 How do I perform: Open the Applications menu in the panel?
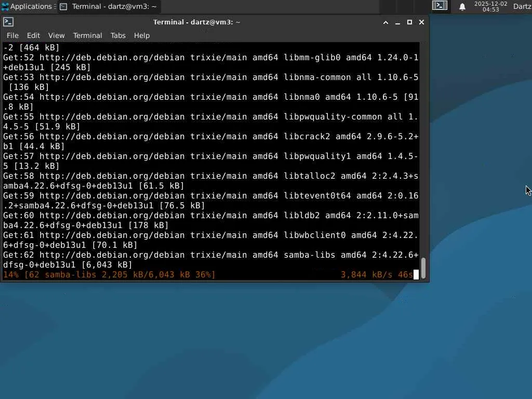pyautogui.click(x=28, y=6)
